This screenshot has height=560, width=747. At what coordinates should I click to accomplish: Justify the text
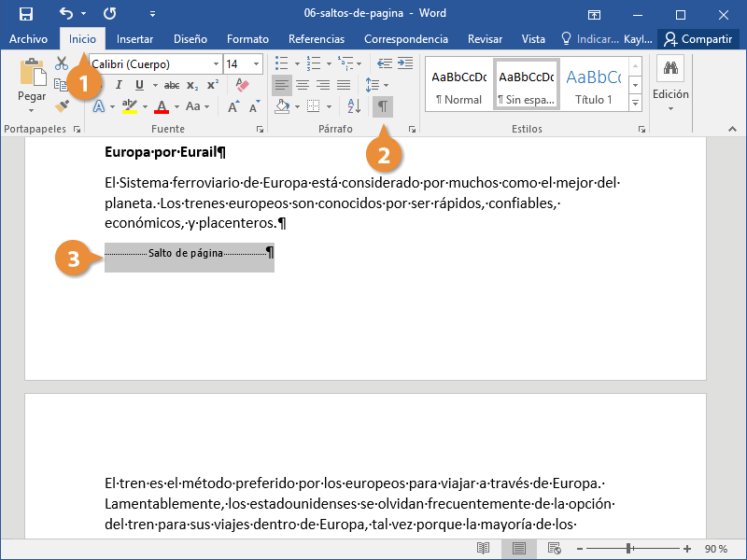tap(344, 85)
